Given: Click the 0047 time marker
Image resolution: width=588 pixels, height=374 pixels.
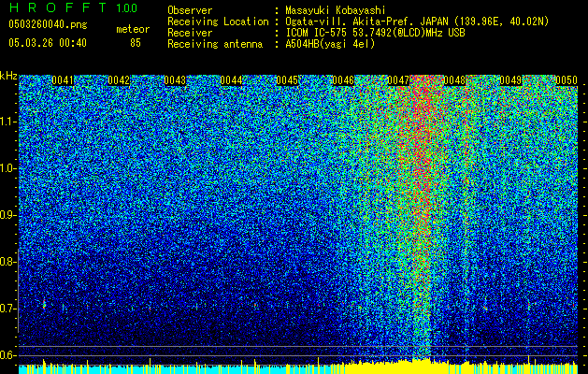Looking at the screenshot, I should [x=398, y=80].
